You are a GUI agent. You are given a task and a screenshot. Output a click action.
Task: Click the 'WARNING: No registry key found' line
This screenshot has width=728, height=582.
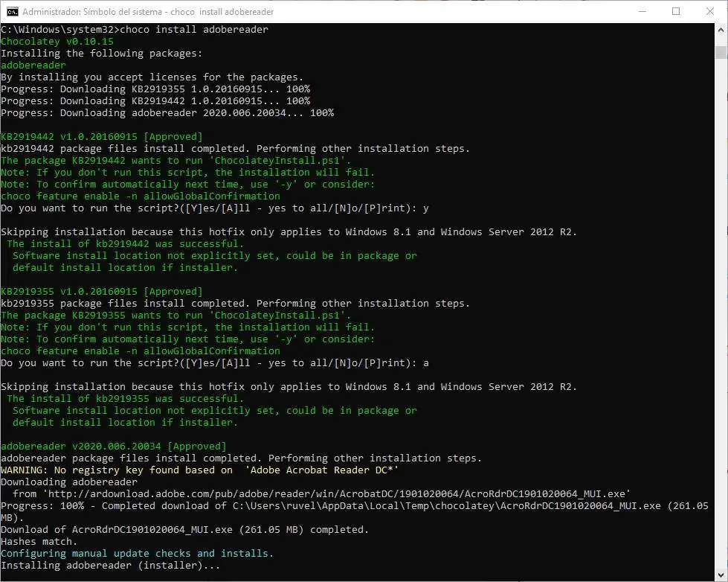click(199, 470)
